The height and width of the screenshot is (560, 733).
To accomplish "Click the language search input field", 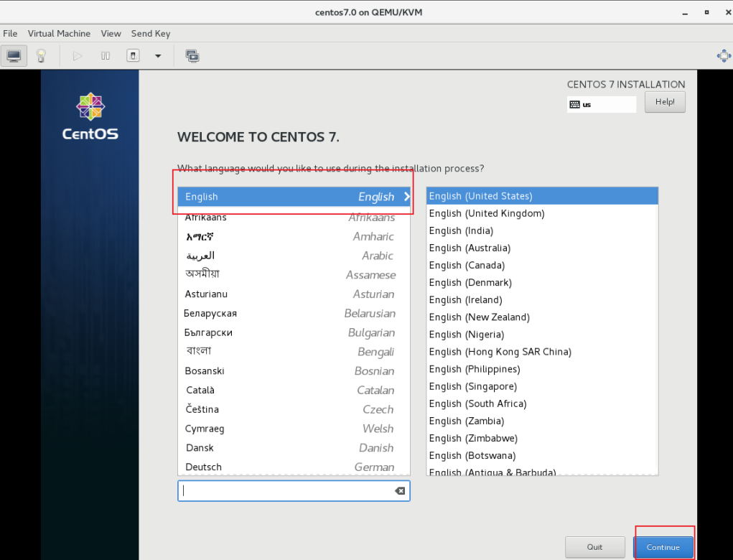I will click(x=294, y=491).
